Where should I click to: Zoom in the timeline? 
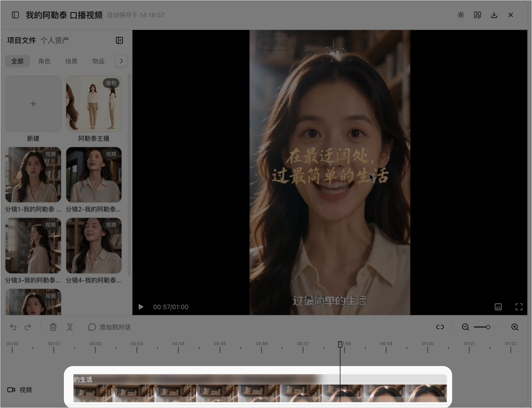515,327
